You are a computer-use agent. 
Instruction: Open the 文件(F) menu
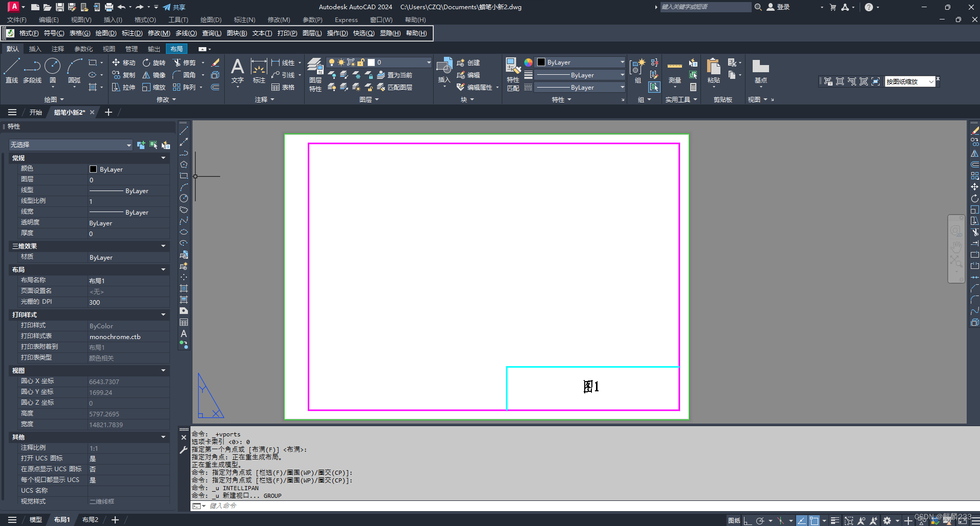(16, 19)
